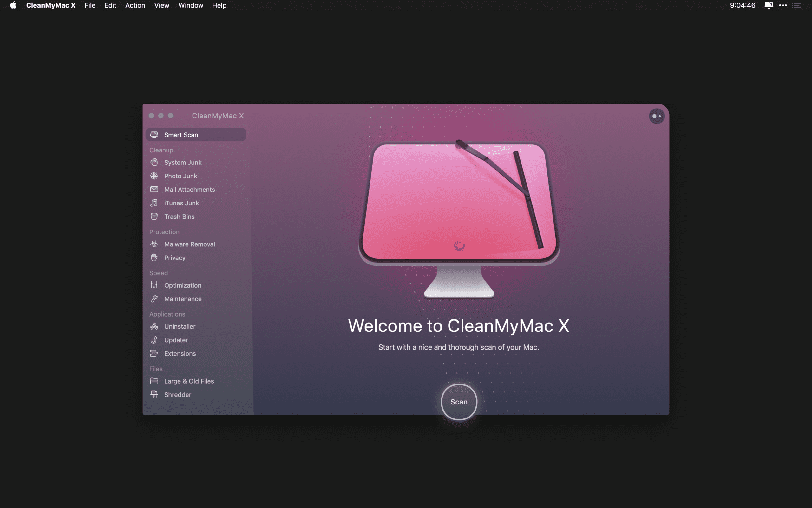Viewport: 812px width, 508px height.
Task: Open the Apple menu
Action: [x=13, y=5]
